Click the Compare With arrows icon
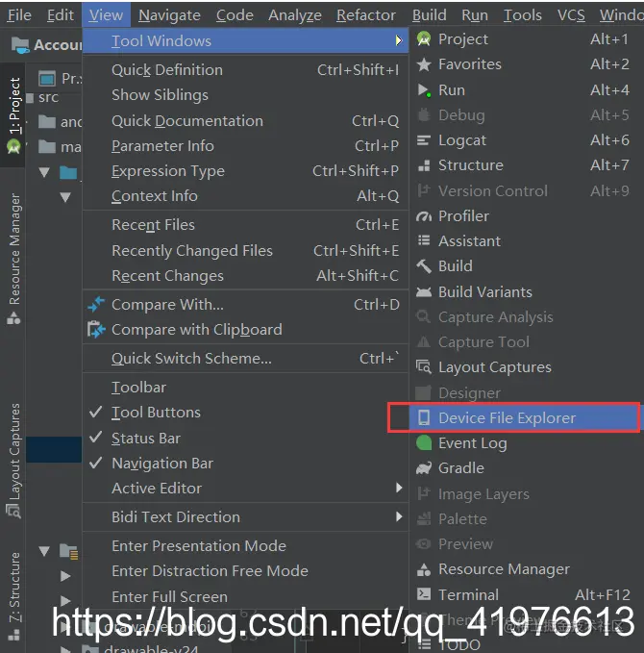This screenshot has width=644, height=653. click(x=96, y=305)
